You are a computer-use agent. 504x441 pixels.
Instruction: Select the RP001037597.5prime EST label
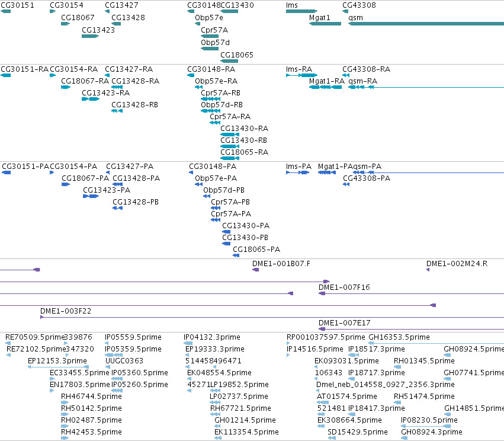point(326,337)
